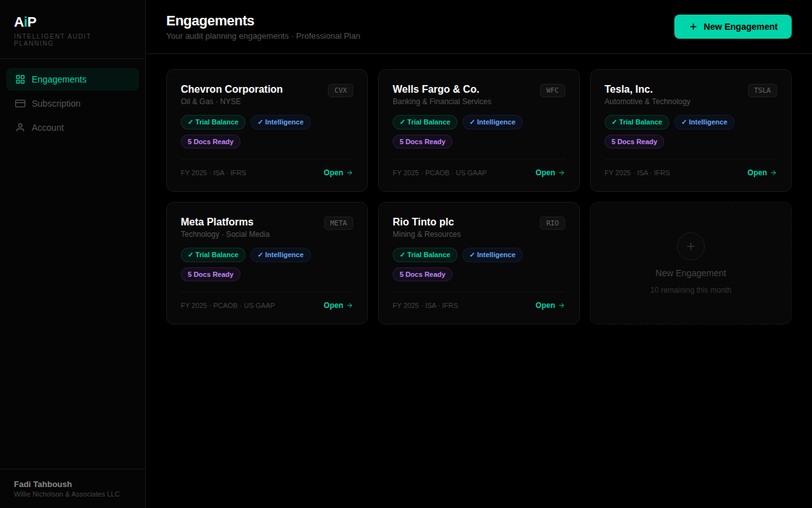Go to the Account menu item
The image size is (812, 508).
click(x=48, y=128)
